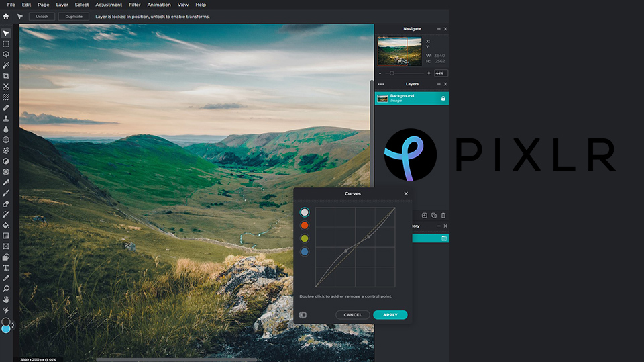Select the Crop tool in toolbar
644x362 pixels.
pyautogui.click(x=6, y=76)
